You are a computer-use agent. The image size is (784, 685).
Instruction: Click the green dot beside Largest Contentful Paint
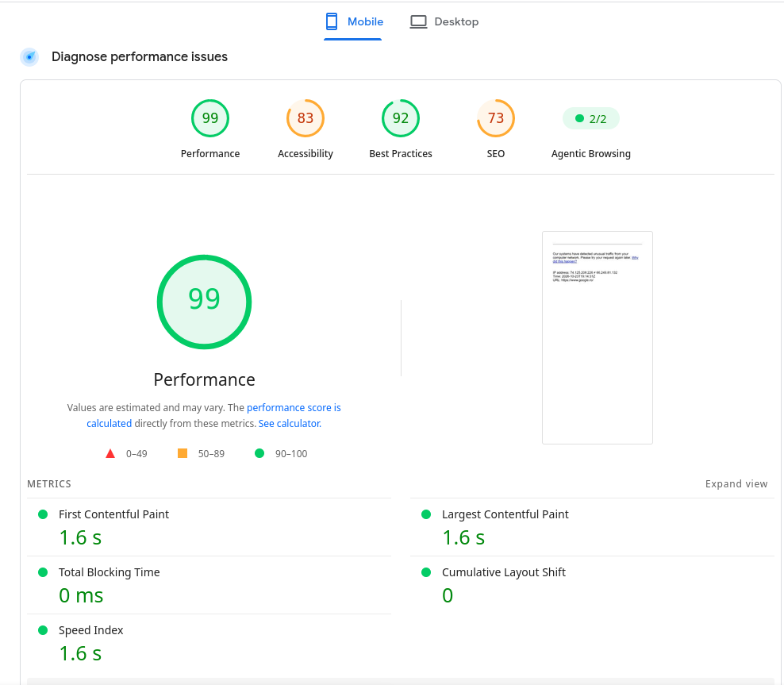click(x=426, y=514)
